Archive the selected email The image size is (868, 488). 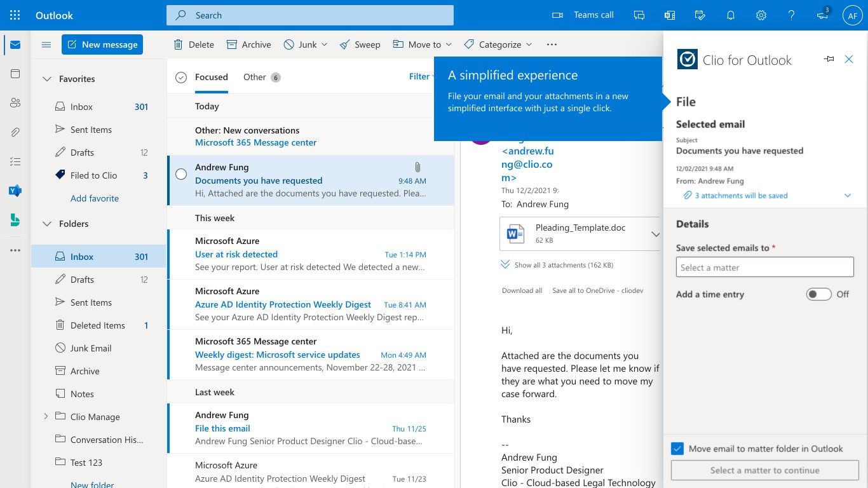click(x=249, y=44)
